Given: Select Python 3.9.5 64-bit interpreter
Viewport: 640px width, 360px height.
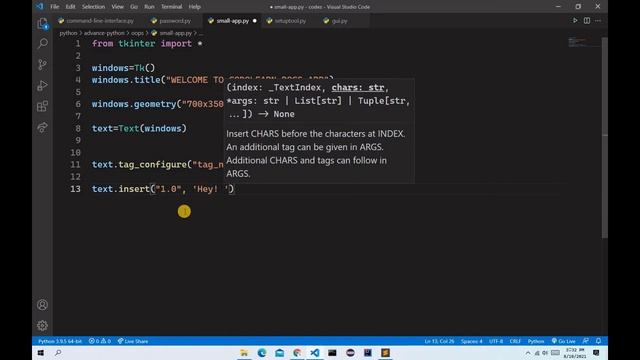Looking at the screenshot, I should point(60,341).
